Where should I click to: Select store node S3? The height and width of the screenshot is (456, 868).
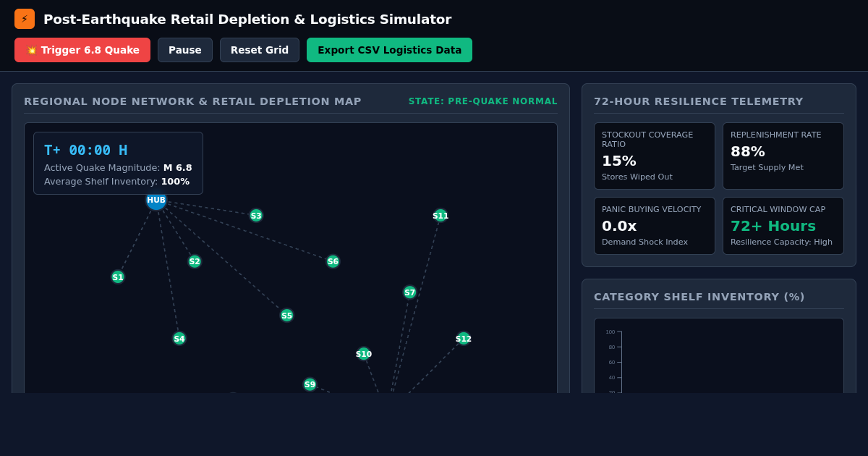256,216
